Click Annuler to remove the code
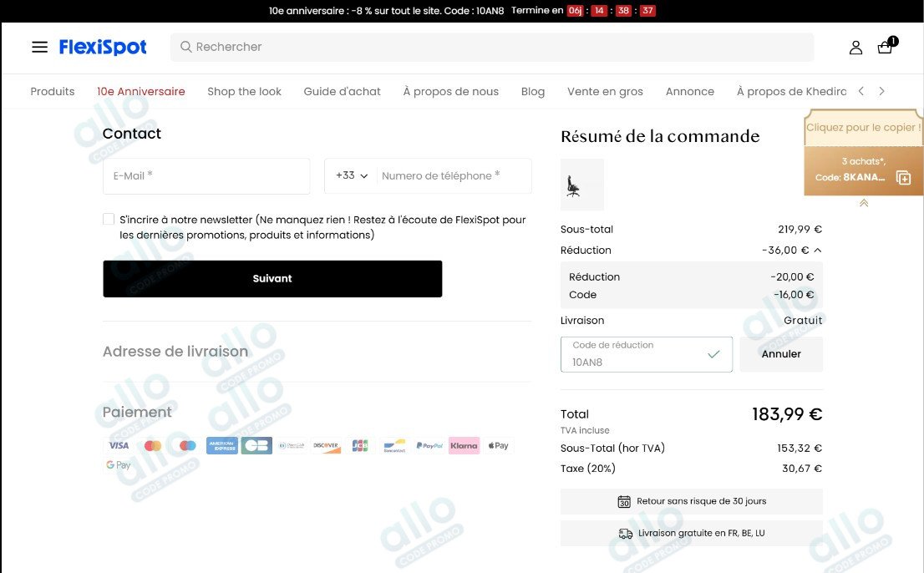Screen dimensions: 924x573 pyautogui.click(x=781, y=354)
